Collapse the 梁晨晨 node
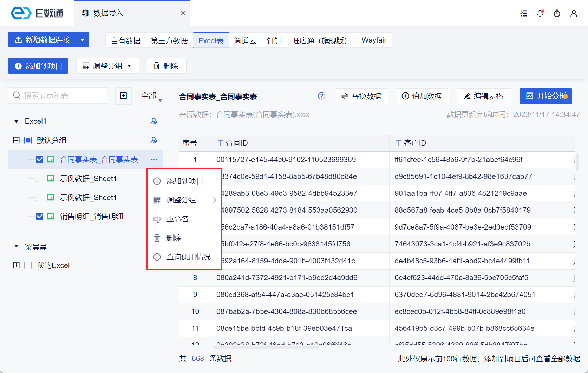This screenshot has height=373, width=588. [x=16, y=246]
